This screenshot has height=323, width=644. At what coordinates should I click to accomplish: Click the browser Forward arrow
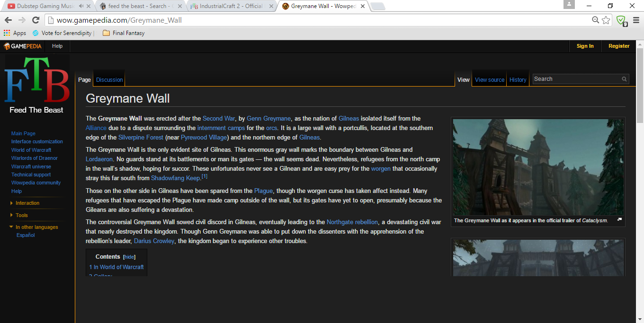[x=22, y=20]
